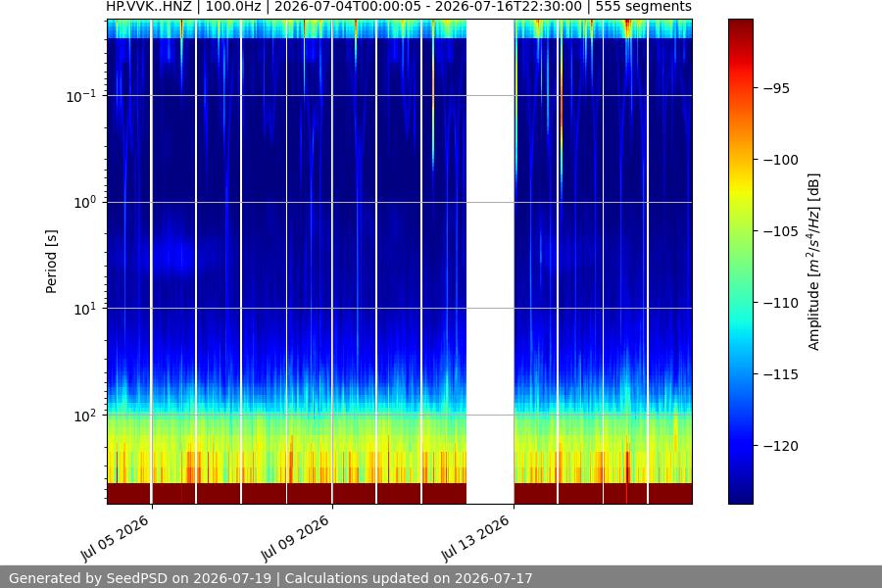Click the 'Generated by SeedPSD' footer text
The image size is (882, 588).
pyautogui.click(x=270, y=578)
